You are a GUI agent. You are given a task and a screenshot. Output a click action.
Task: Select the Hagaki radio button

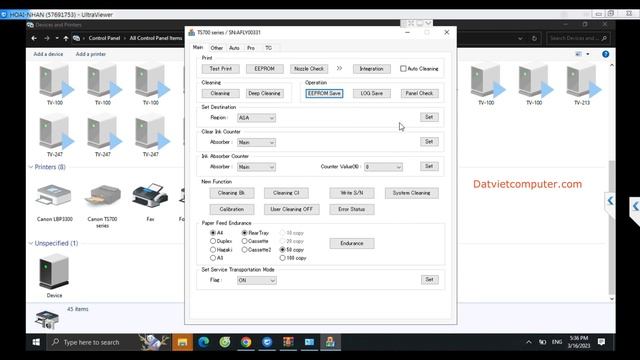[x=213, y=249]
